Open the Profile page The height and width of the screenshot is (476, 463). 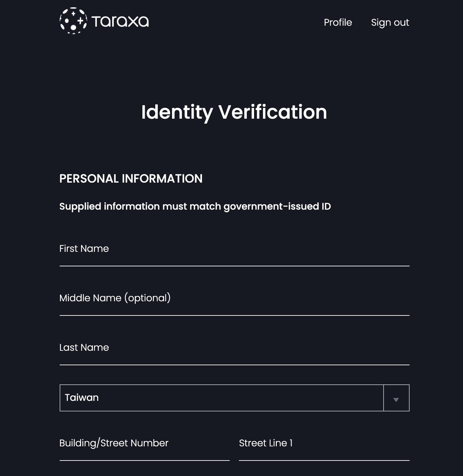[338, 22]
